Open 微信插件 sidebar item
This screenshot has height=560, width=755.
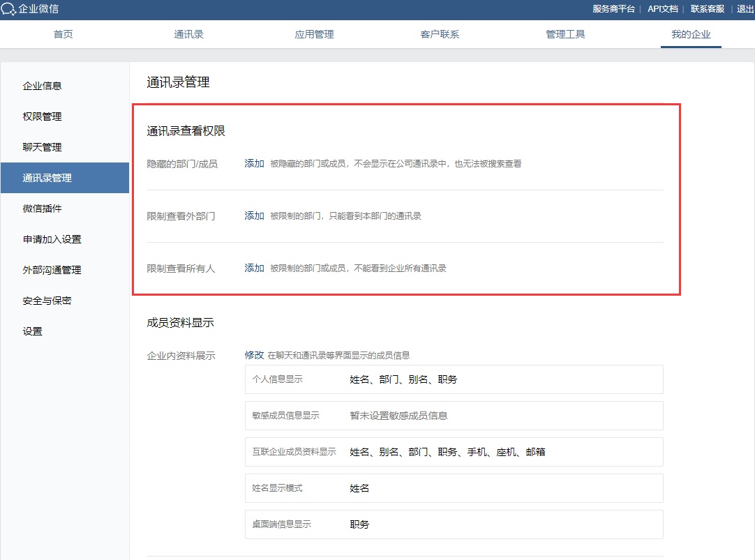point(43,209)
